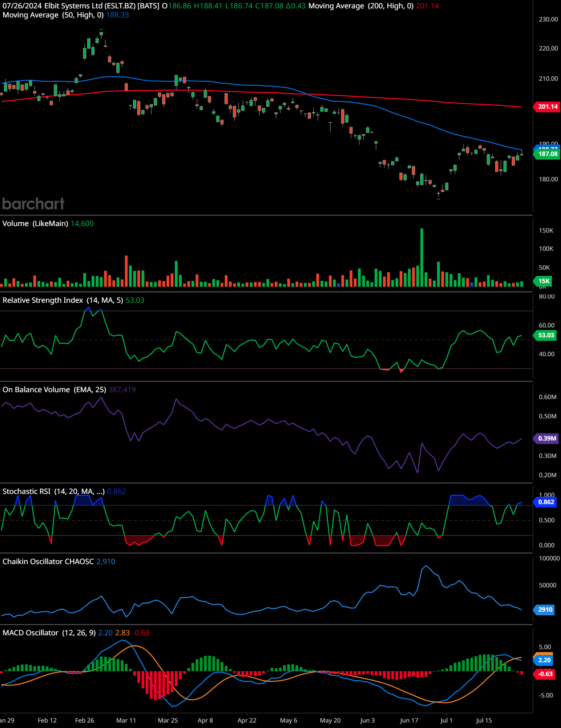This screenshot has height=728, width=561.
Task: Click the On Balance Volume (EMA, 25) label
Action: 55,390
